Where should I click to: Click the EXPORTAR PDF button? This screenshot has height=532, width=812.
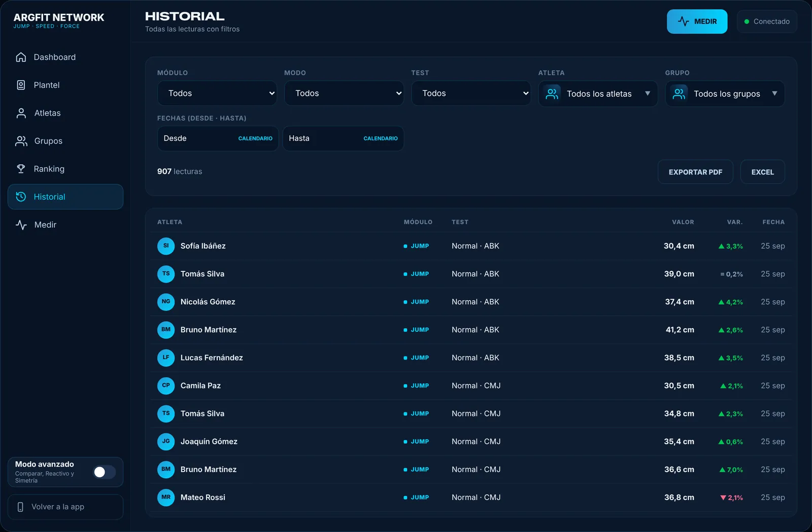coord(695,172)
